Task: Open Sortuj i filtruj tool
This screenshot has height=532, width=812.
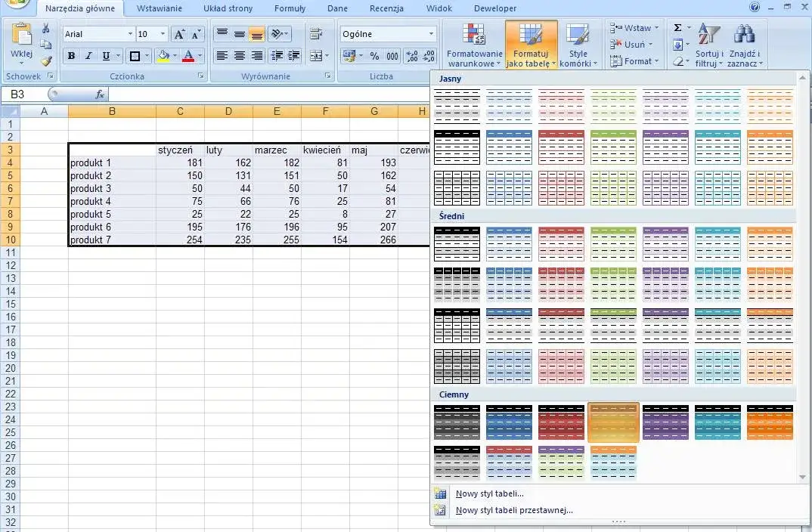Action: pos(709,45)
